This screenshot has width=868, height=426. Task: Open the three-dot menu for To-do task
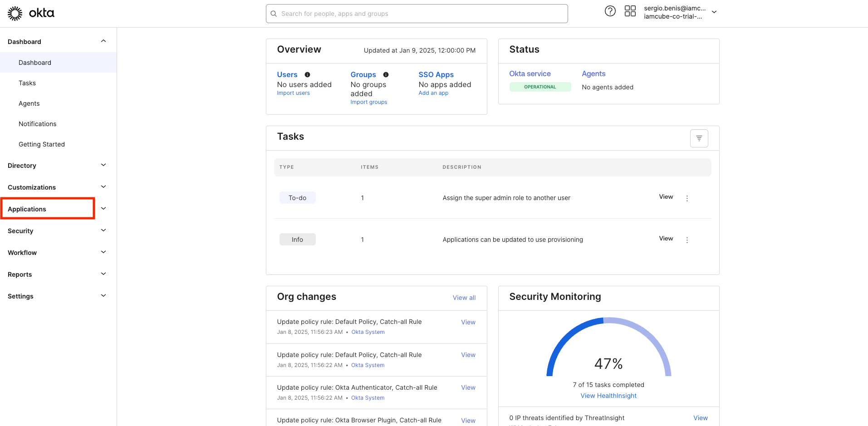point(687,198)
